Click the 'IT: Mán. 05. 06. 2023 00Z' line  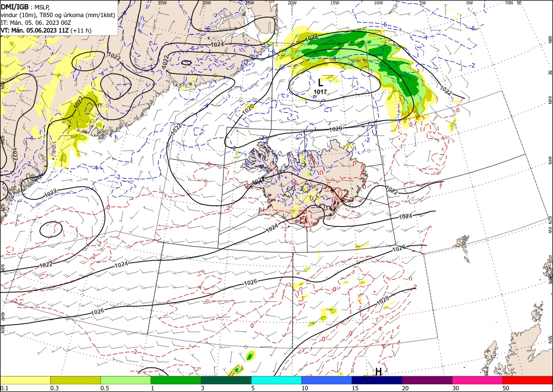click(35, 23)
